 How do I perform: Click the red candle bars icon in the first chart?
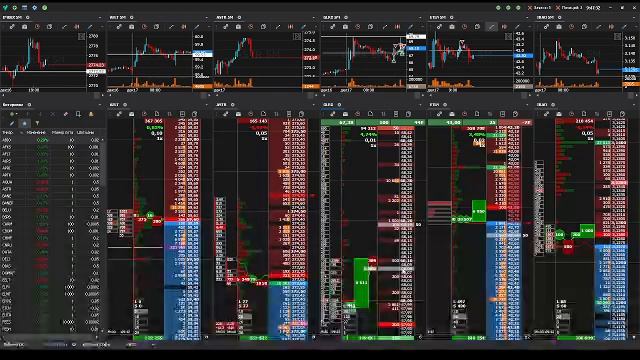click(x=77, y=27)
